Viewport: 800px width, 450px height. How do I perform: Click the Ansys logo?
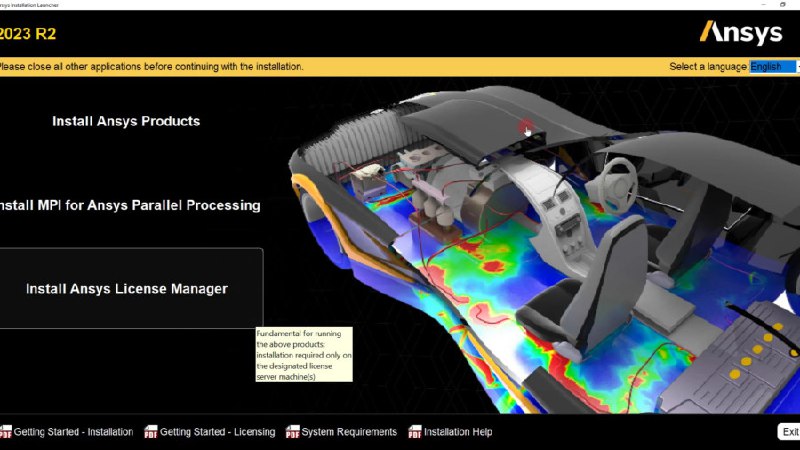coord(741,33)
